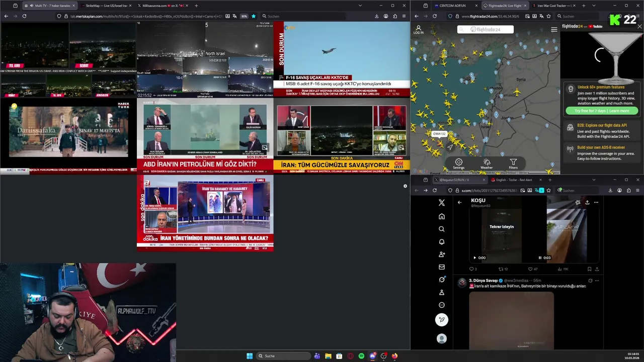Open 3. Dünya Savaşı profile name
Screen dimensions: 644x362
483,281
